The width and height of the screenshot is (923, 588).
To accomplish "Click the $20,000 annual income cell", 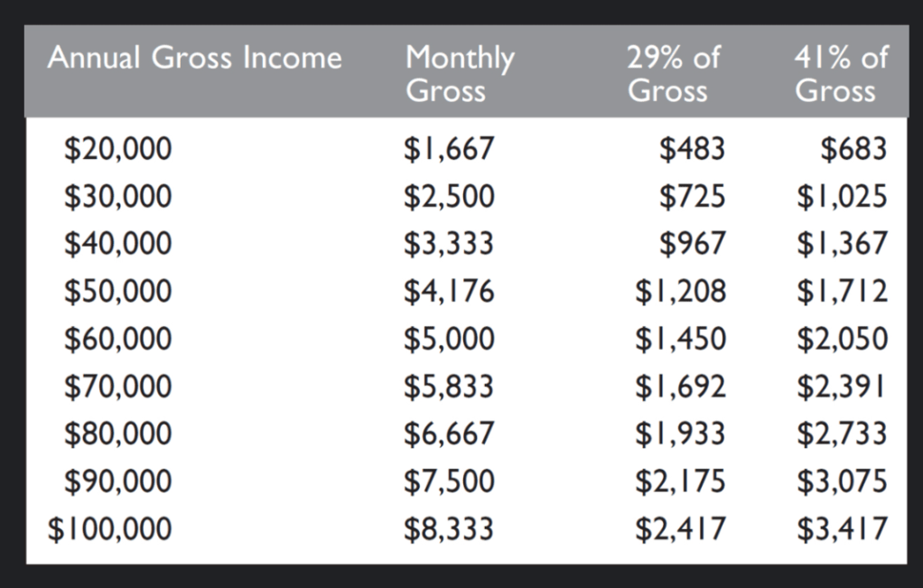I will (x=117, y=149).
